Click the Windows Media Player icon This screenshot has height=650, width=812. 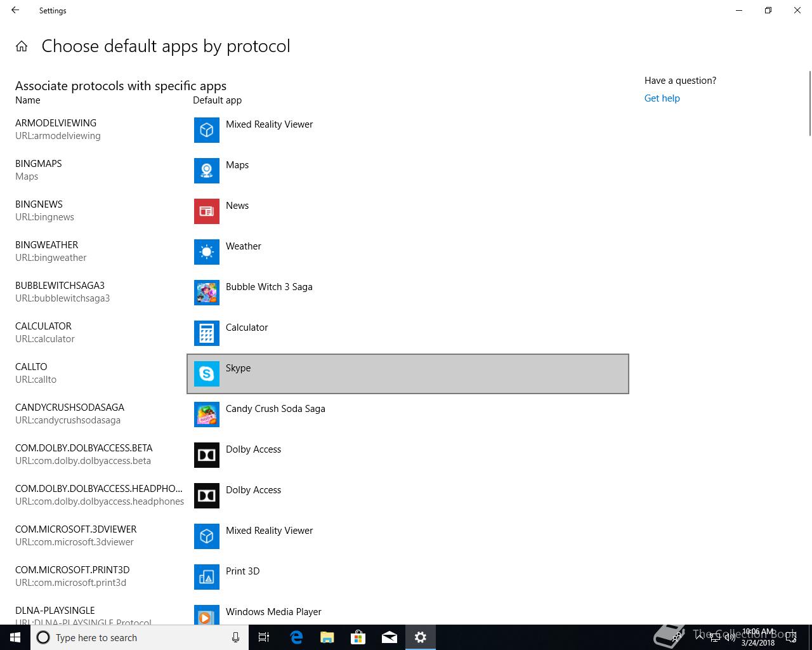tap(207, 614)
